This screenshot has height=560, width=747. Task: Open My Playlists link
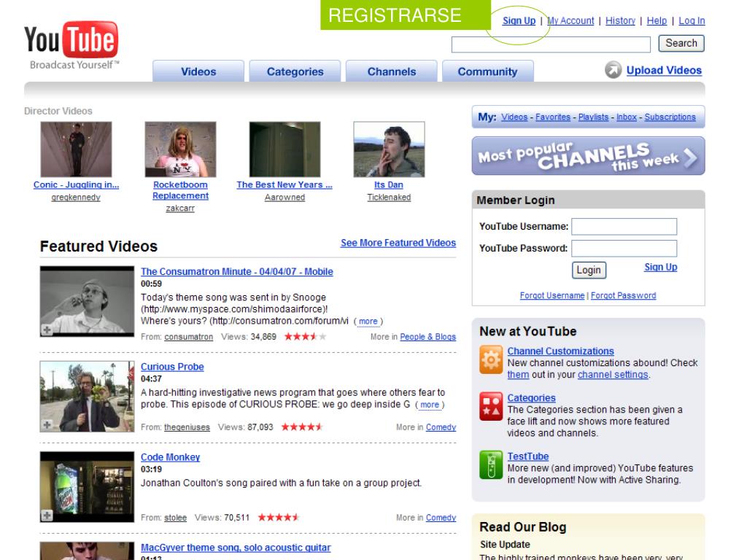click(593, 117)
